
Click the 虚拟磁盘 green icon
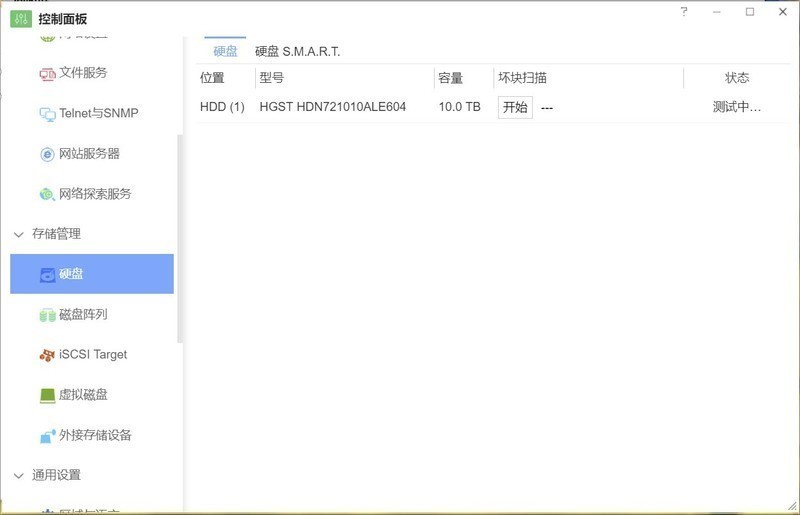47,396
